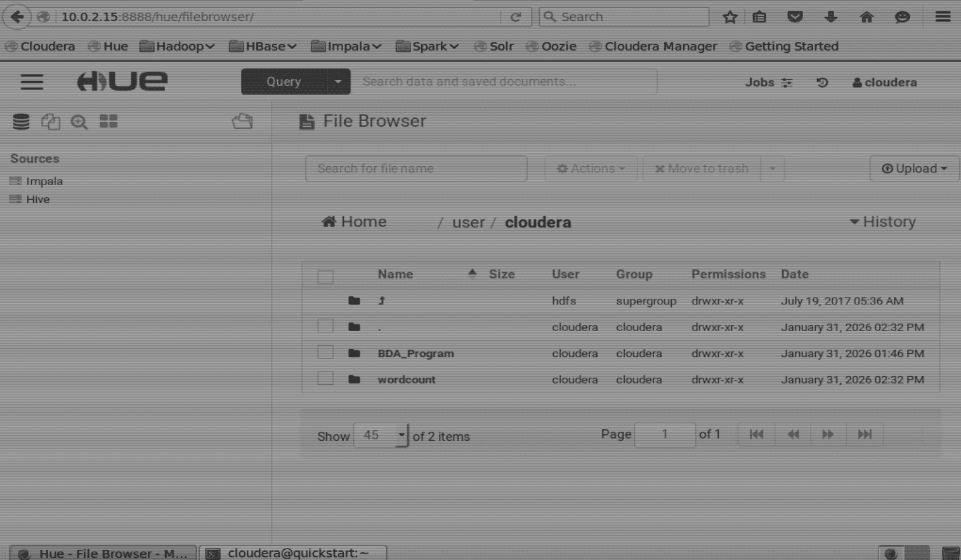The width and height of the screenshot is (961, 560).
Task: Click the folder icon of wordcount row
Action: coord(354,379)
